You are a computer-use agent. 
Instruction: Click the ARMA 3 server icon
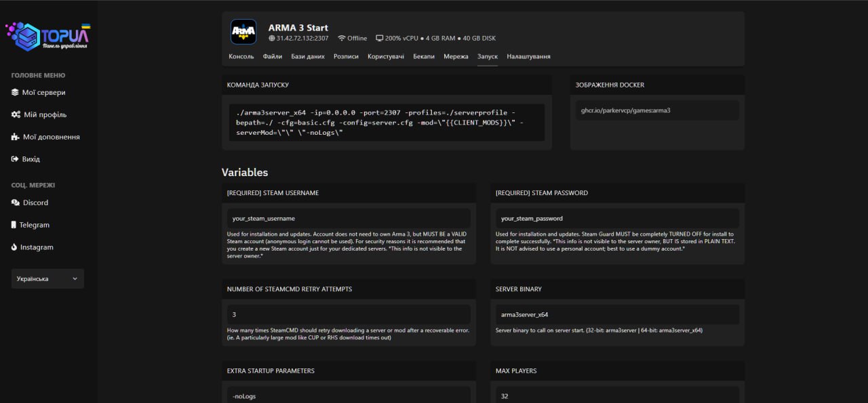point(243,32)
